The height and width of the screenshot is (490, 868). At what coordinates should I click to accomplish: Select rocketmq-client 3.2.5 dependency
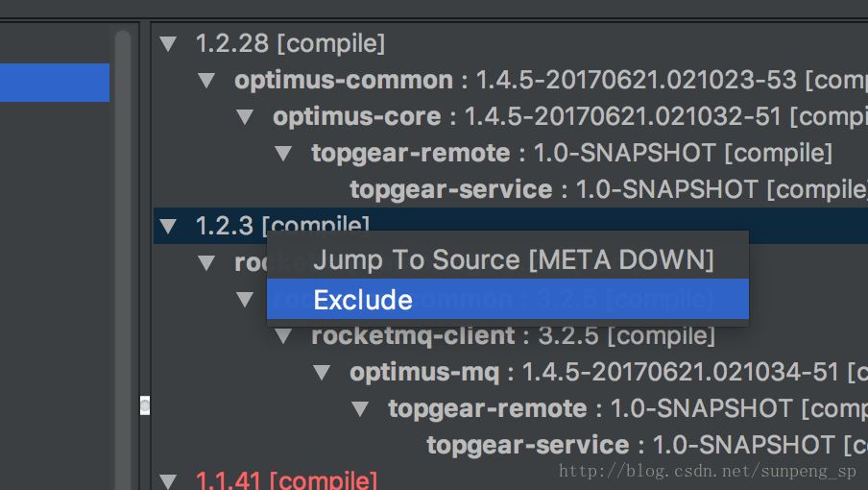[x=413, y=335]
